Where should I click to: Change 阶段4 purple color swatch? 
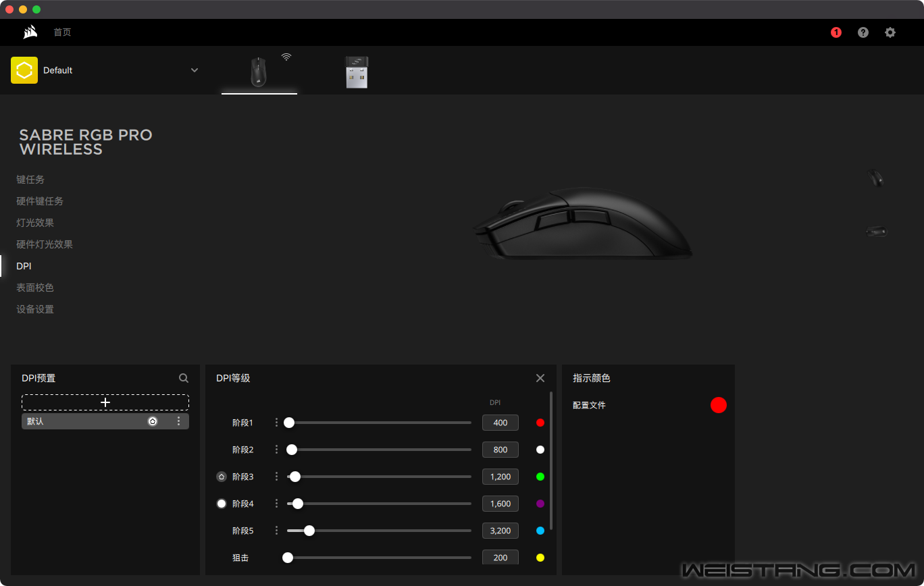pyautogui.click(x=540, y=504)
